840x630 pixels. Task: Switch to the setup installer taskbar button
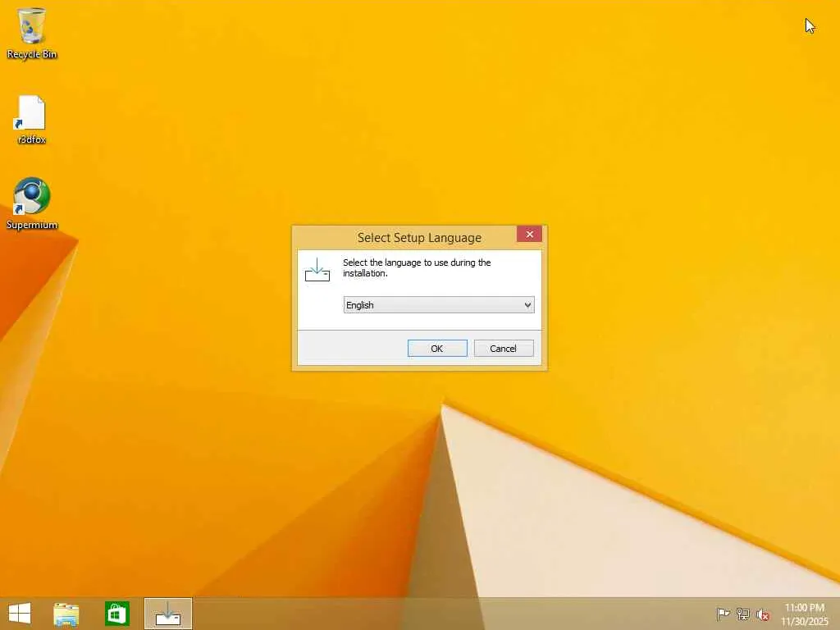click(168, 614)
